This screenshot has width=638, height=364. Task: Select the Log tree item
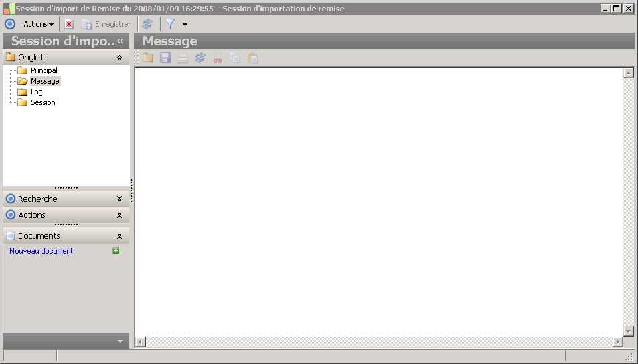tap(37, 92)
